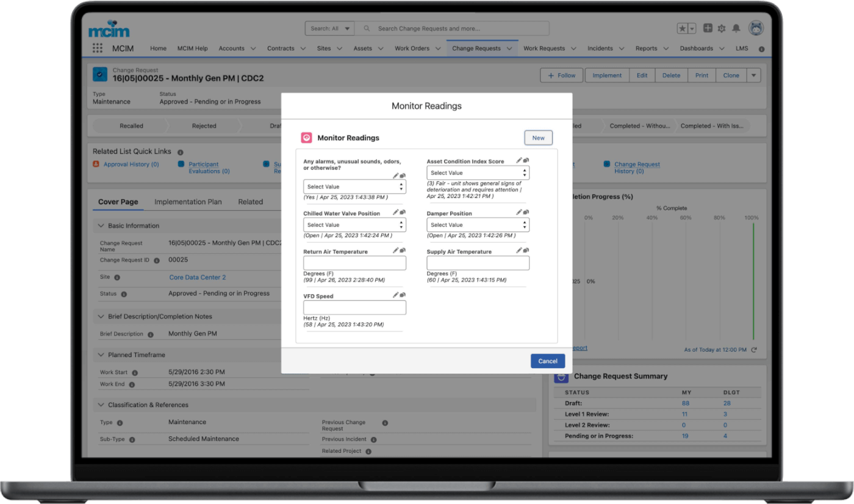Click the favorites star icon
The width and height of the screenshot is (854, 504).
(x=683, y=29)
